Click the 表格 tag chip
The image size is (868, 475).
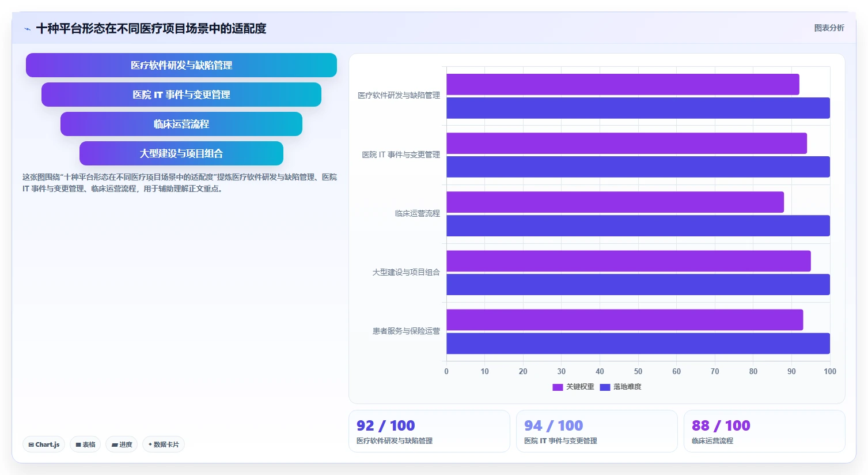point(85,444)
